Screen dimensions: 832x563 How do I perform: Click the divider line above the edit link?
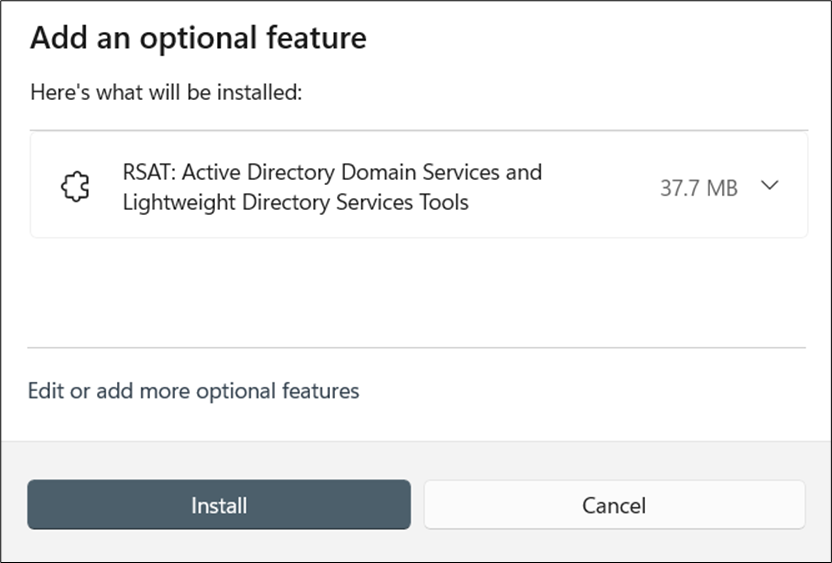tap(417, 348)
